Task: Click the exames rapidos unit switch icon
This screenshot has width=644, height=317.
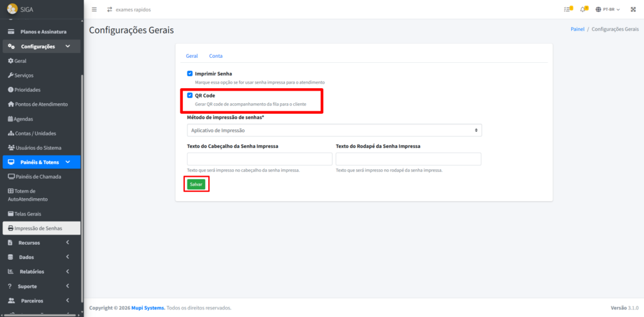Action: point(110,9)
